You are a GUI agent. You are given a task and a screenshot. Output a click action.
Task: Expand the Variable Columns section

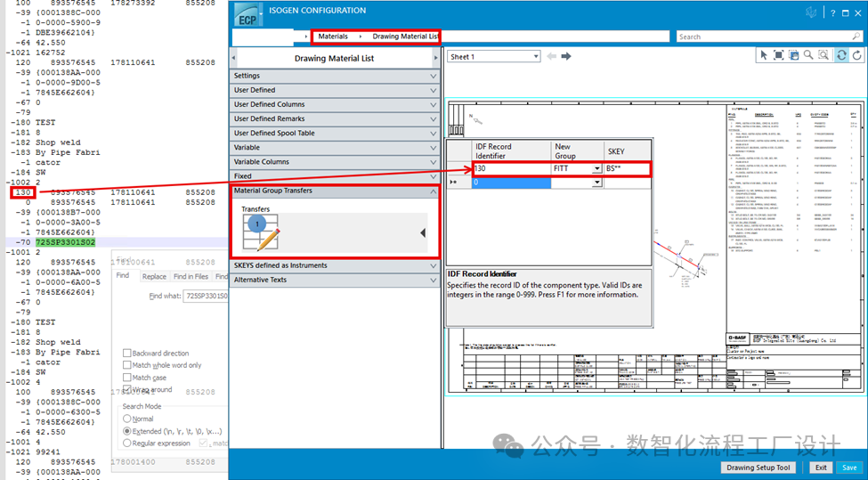[335, 162]
